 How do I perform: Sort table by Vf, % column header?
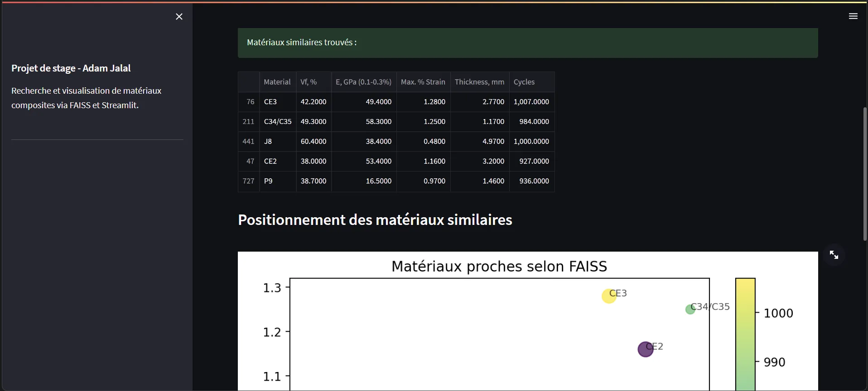(314, 82)
